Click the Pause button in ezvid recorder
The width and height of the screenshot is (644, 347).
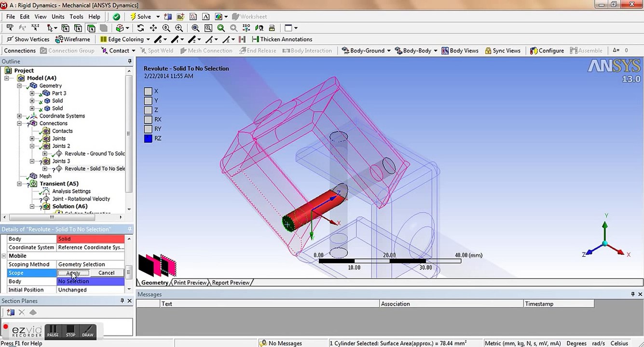point(53,332)
